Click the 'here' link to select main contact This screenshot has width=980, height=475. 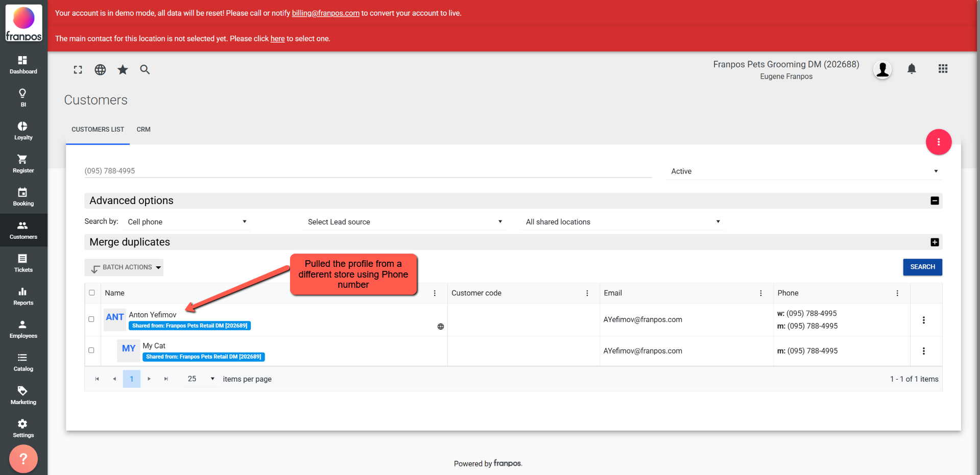pos(277,39)
